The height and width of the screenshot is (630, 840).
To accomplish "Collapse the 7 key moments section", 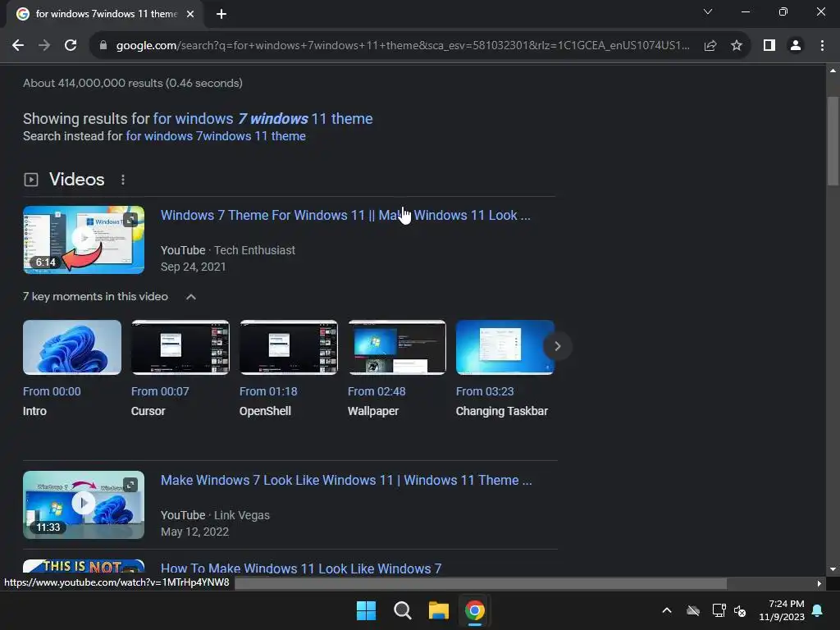I will 190,297.
